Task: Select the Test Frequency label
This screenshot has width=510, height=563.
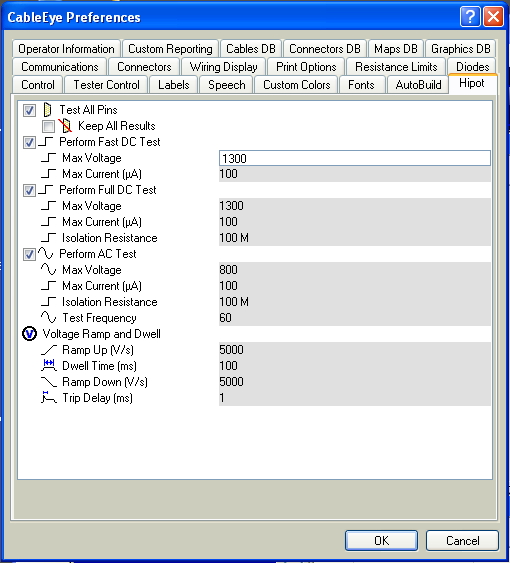Action: [x=99, y=318]
